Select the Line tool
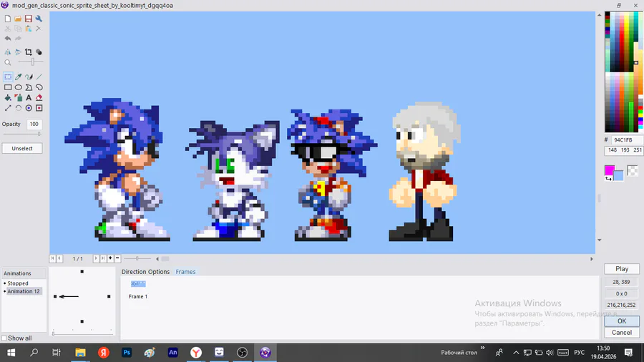The image size is (644, 362). tap(39, 77)
